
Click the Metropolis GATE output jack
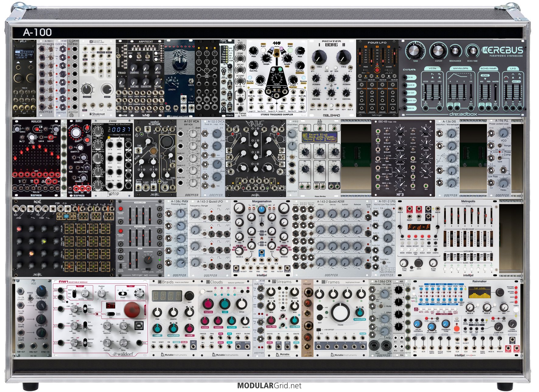(410, 209)
